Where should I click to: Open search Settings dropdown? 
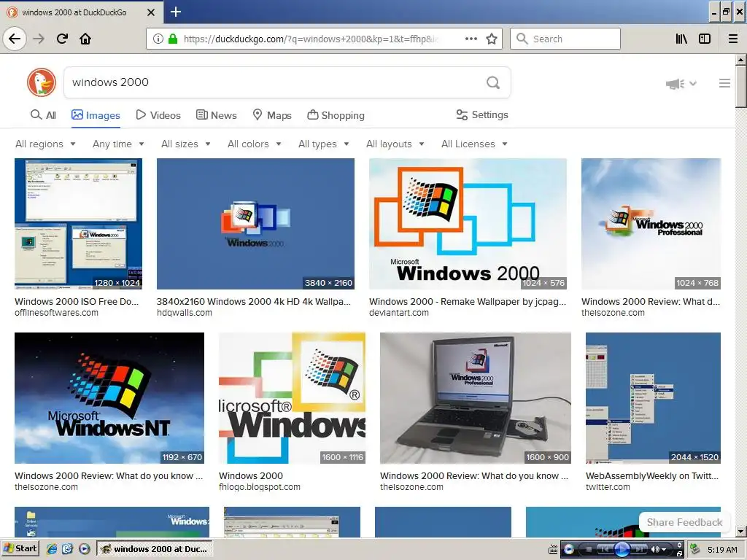coord(482,114)
